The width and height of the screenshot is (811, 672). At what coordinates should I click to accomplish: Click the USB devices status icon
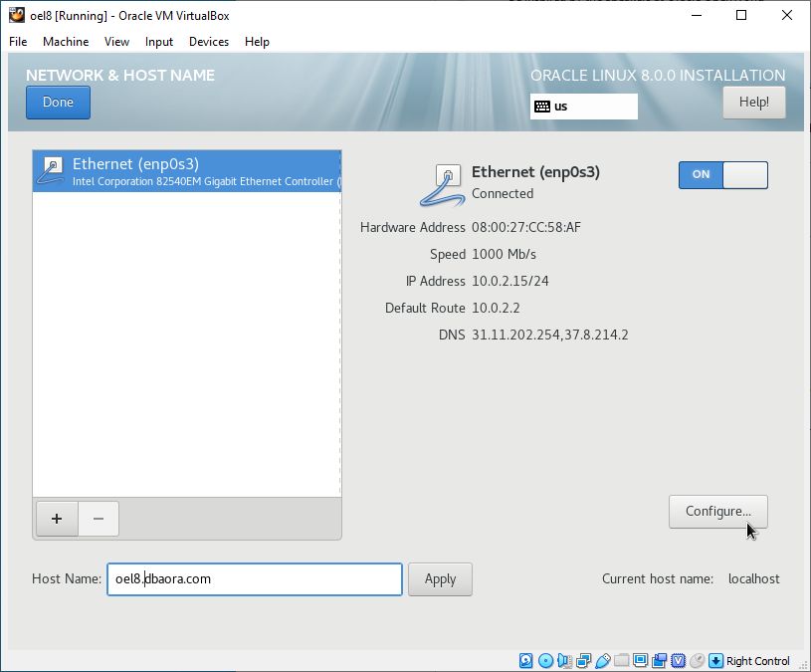[x=603, y=661]
